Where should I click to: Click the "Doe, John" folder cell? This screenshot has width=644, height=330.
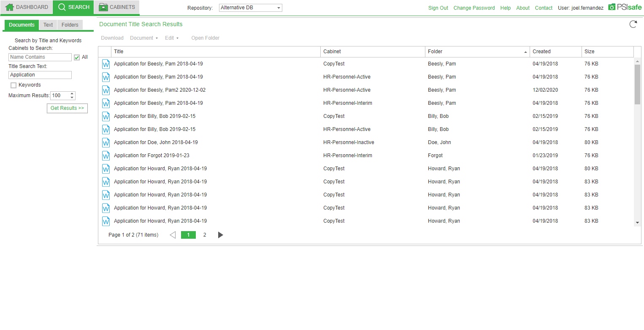(439, 142)
